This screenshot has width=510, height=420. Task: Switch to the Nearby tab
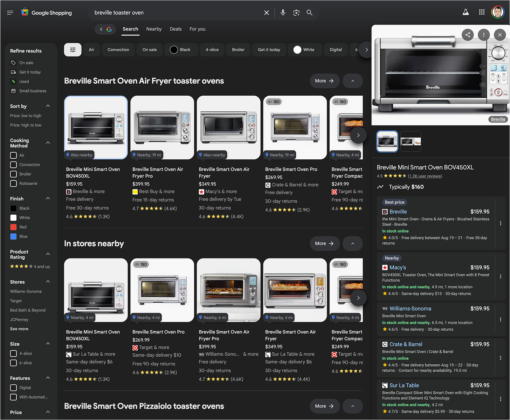click(154, 29)
